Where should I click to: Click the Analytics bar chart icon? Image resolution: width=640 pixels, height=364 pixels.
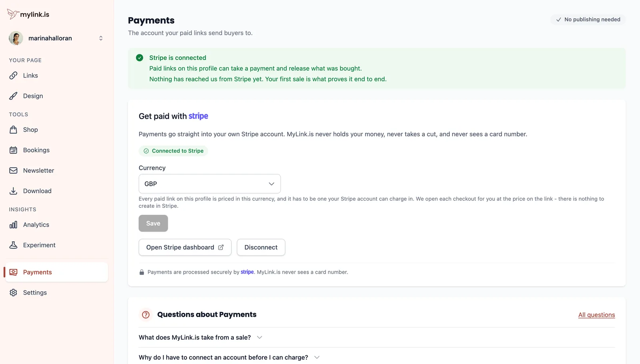click(13, 225)
